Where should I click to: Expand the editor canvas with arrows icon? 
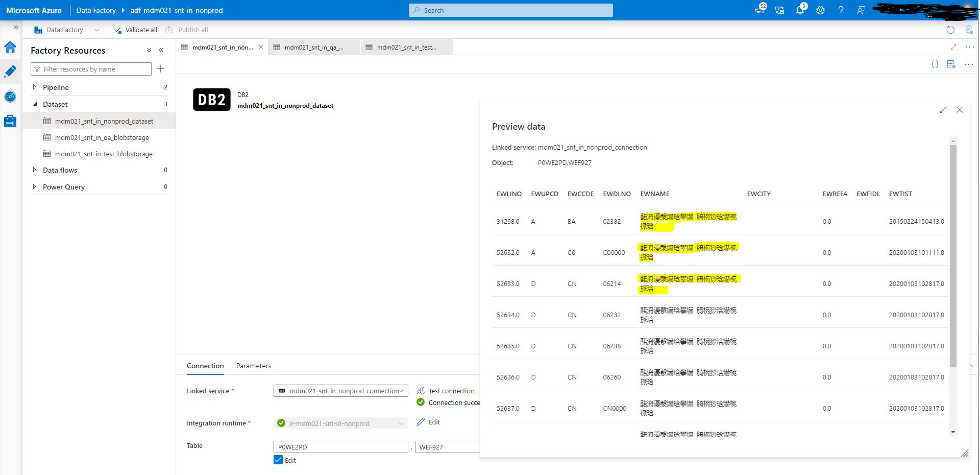click(x=953, y=47)
